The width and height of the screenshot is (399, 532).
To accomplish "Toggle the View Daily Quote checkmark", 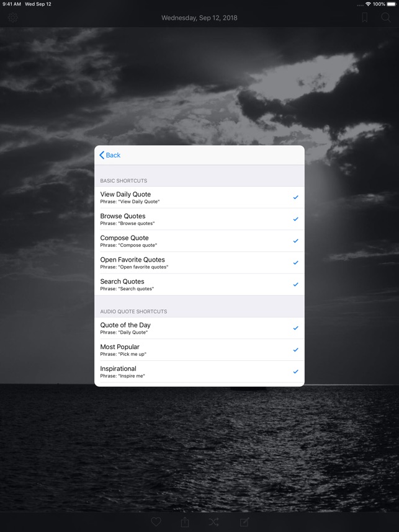I will pos(296,197).
